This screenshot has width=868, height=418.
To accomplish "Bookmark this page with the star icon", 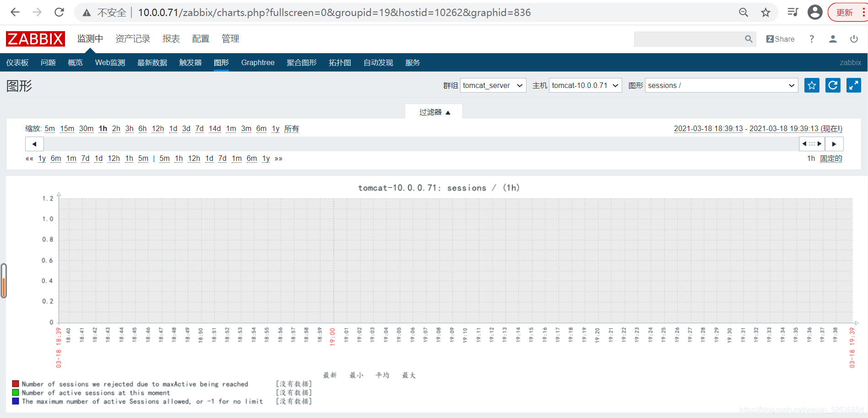I will coord(765,12).
